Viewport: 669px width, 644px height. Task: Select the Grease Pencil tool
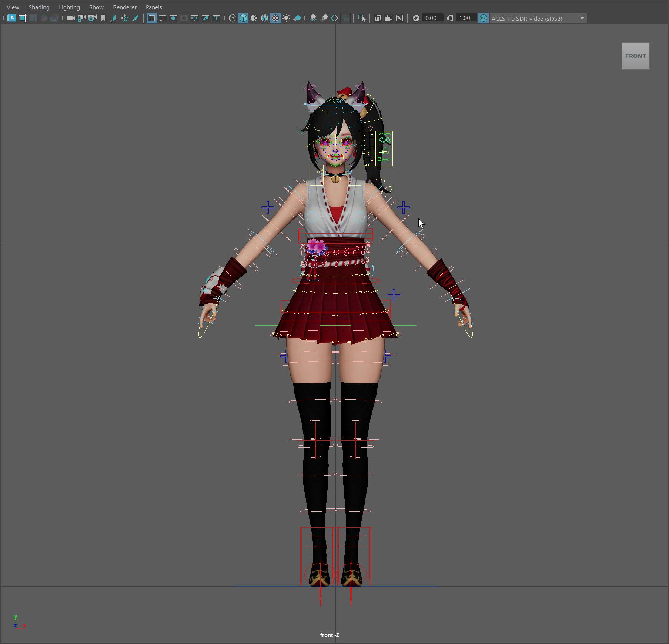point(136,18)
